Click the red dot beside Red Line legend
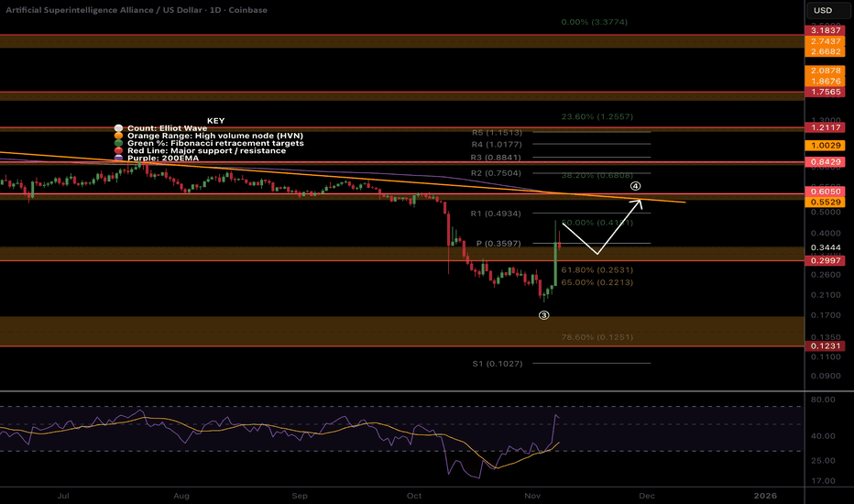This screenshot has width=854, height=504. click(x=116, y=150)
